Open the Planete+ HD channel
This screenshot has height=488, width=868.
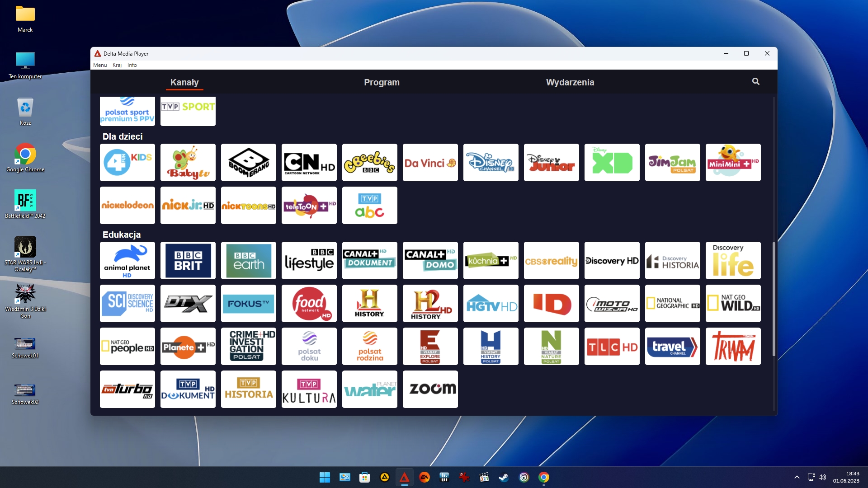(x=188, y=347)
